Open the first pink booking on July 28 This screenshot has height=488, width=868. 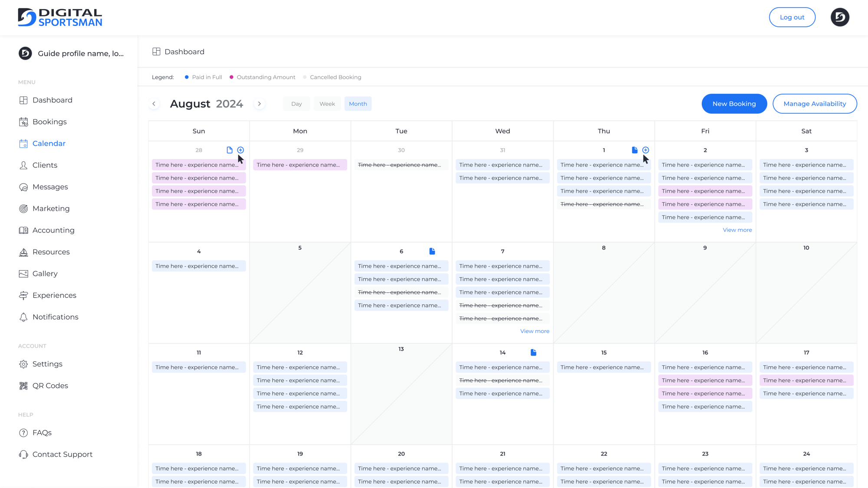tap(199, 165)
